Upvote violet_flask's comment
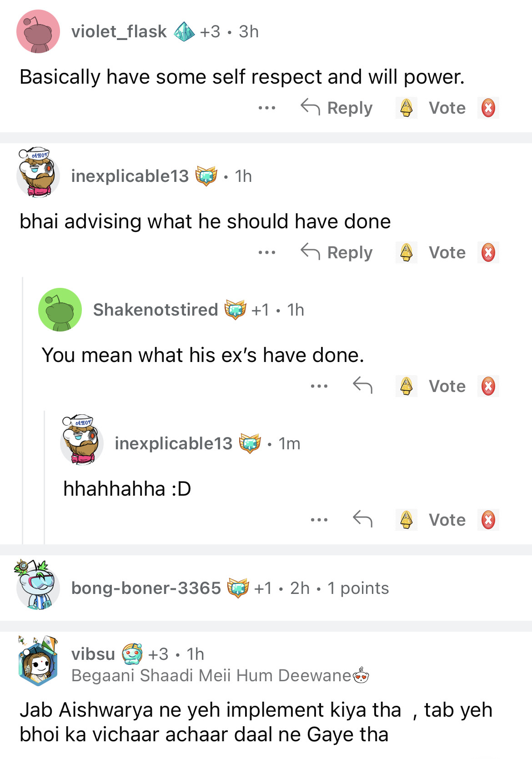Image resolution: width=532 pixels, height=759 pixels. [x=406, y=108]
